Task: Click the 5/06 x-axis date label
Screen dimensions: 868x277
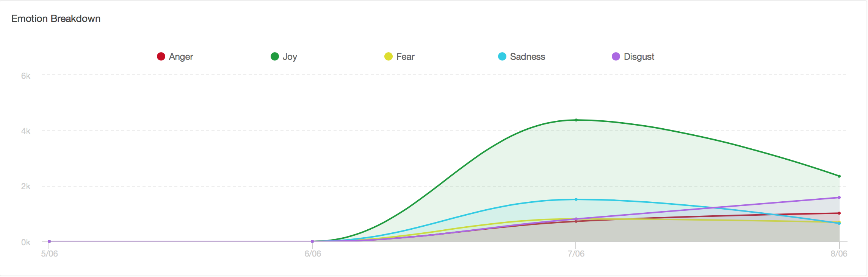Action: click(x=50, y=254)
